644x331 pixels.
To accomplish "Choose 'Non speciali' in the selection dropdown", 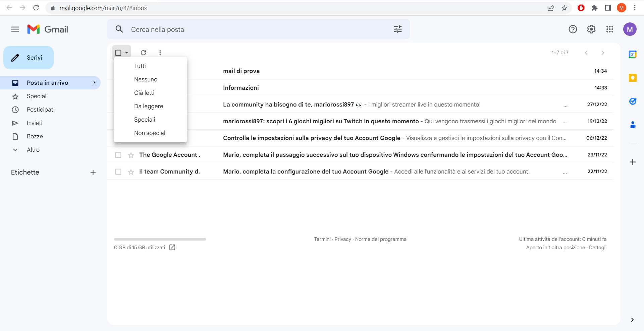I will pos(150,133).
